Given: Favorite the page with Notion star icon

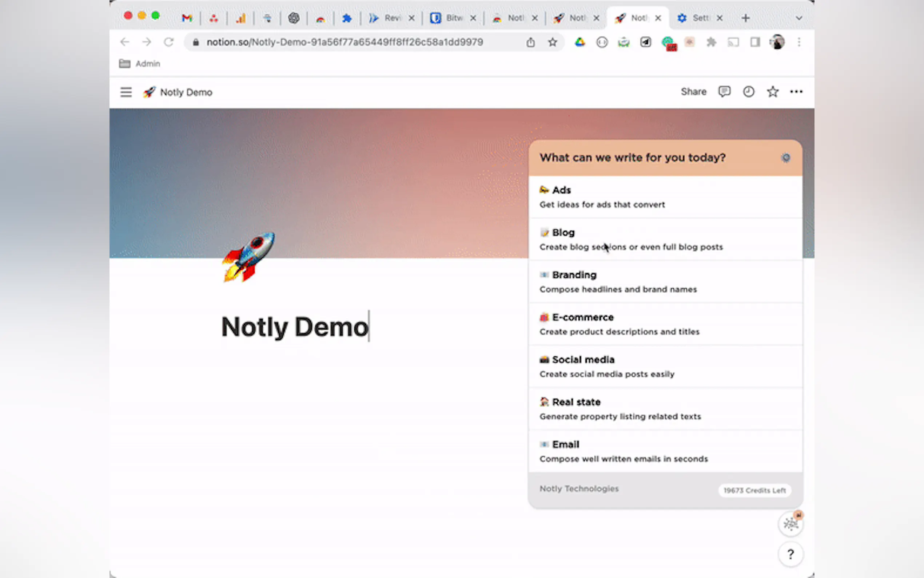Looking at the screenshot, I should pyautogui.click(x=772, y=92).
